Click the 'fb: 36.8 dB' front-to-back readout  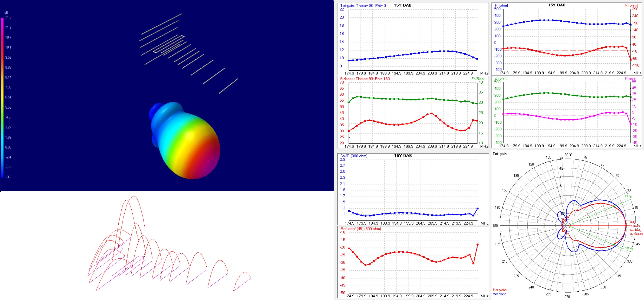[x=636, y=234]
